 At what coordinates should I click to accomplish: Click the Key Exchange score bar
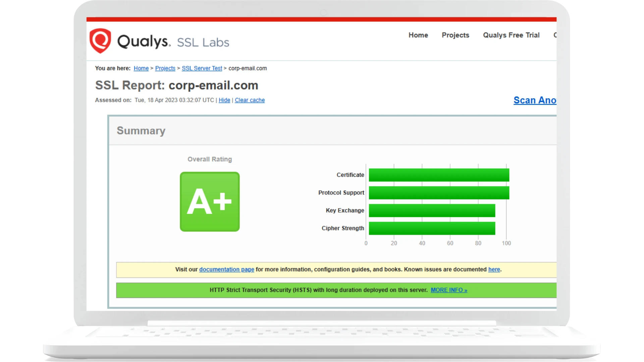point(432,210)
